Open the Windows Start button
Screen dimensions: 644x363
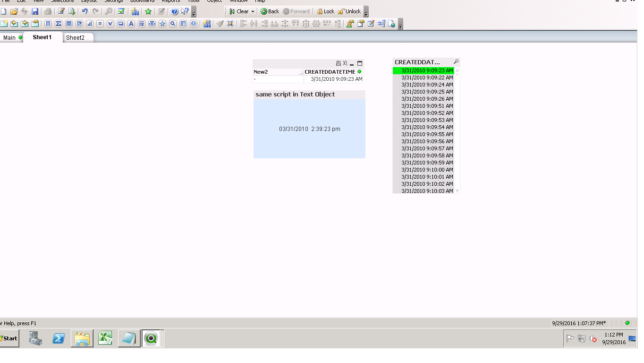9,338
